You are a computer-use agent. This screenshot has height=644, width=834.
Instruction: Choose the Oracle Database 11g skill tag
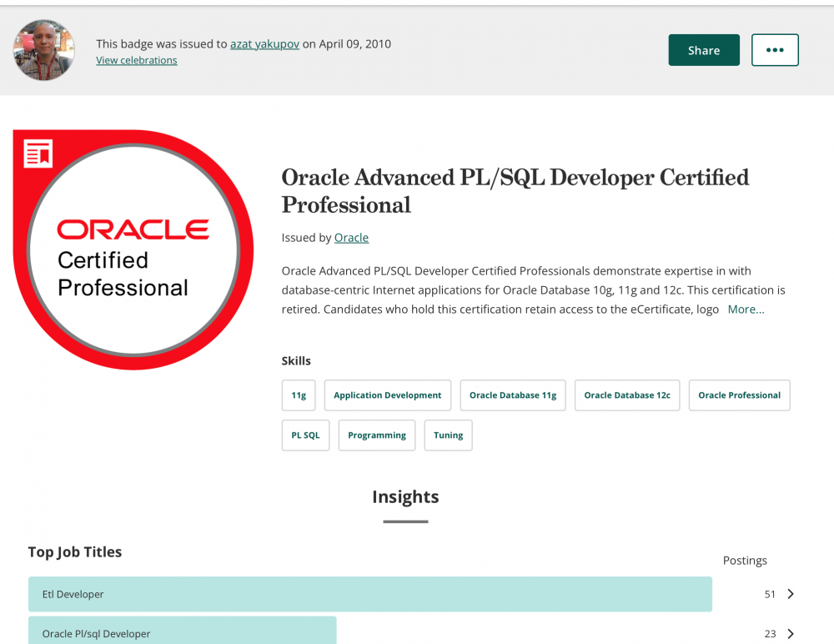[x=513, y=395]
